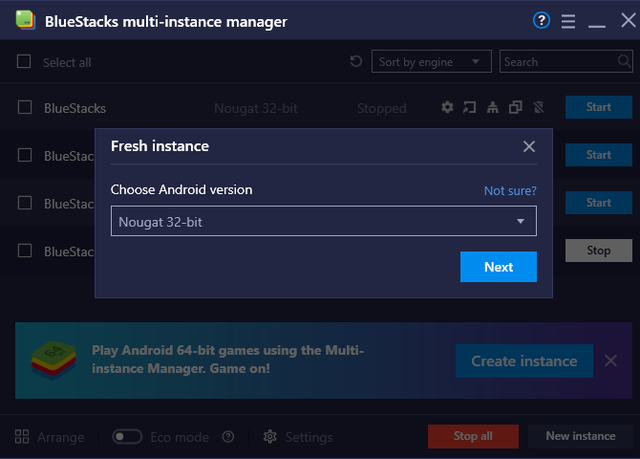
Task: Click into the Search field
Action: 566,62
